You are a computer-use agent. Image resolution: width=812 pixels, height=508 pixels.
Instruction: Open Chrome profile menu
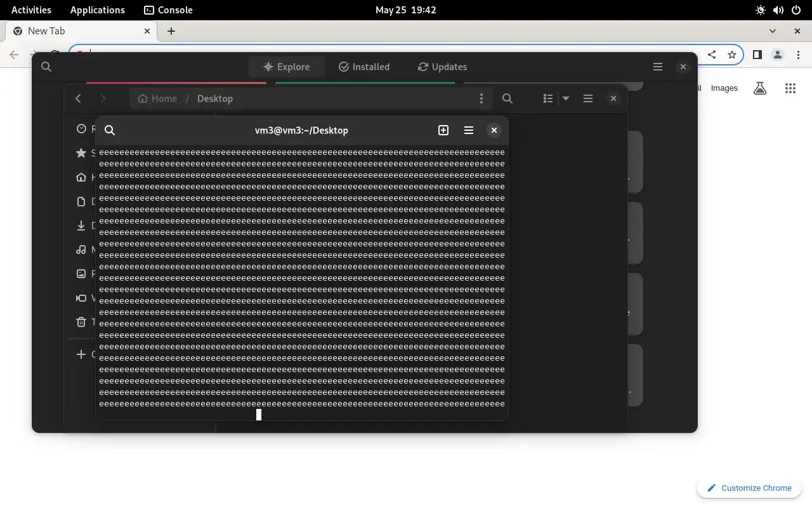click(778, 55)
